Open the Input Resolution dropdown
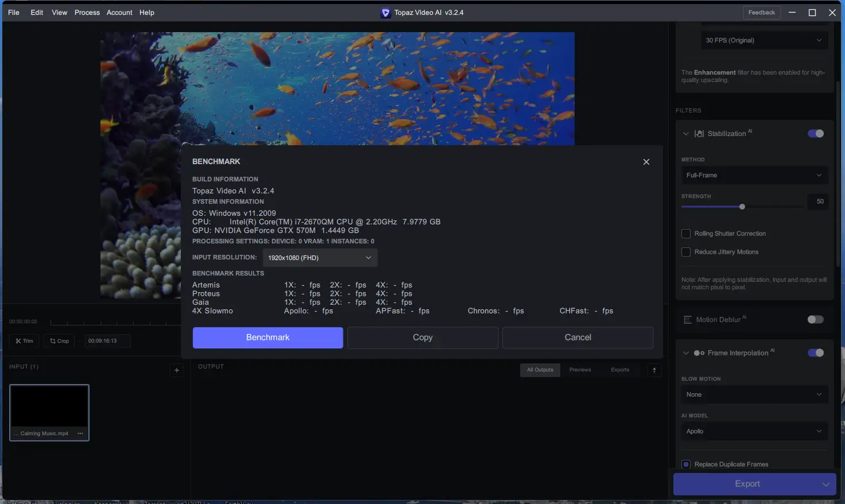The width and height of the screenshot is (845, 504). (x=319, y=258)
